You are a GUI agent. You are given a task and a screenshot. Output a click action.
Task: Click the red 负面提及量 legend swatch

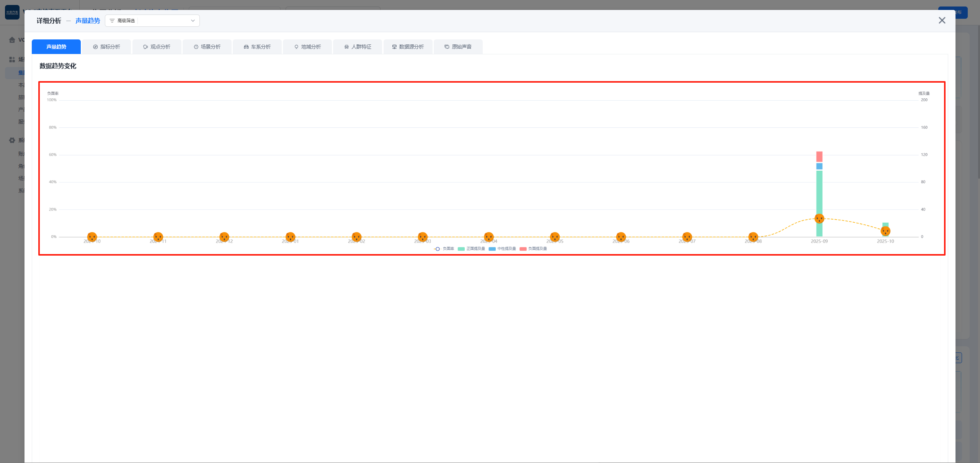click(x=523, y=249)
